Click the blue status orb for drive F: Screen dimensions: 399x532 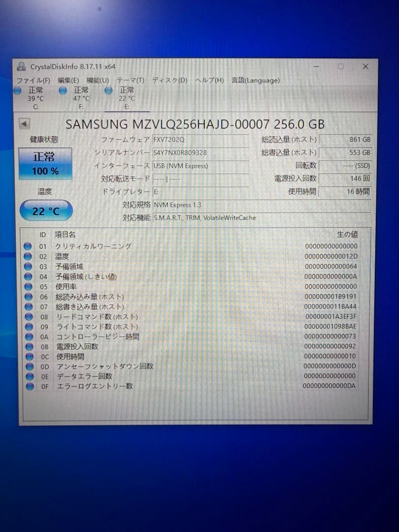click(x=63, y=91)
